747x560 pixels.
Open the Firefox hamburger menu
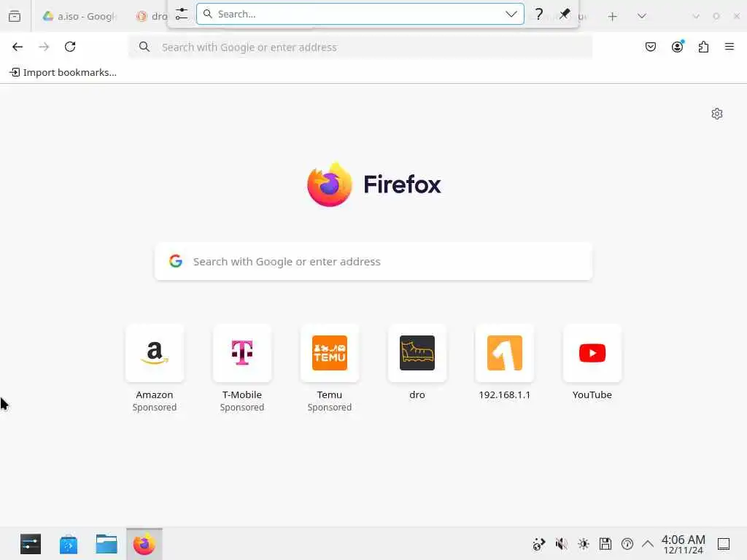coord(729,47)
